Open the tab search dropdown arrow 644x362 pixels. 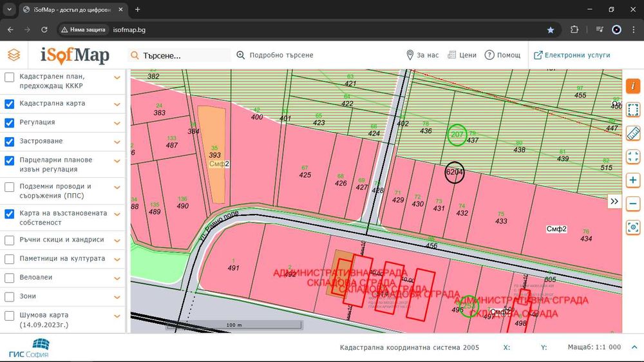click(9, 10)
